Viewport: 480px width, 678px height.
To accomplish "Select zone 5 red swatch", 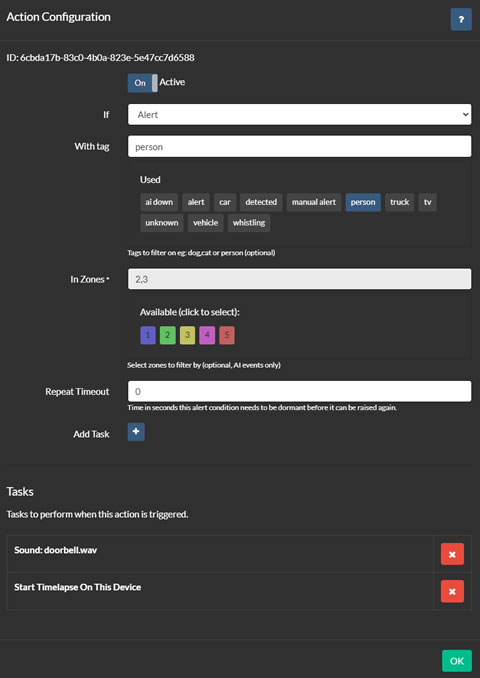I will (x=227, y=335).
